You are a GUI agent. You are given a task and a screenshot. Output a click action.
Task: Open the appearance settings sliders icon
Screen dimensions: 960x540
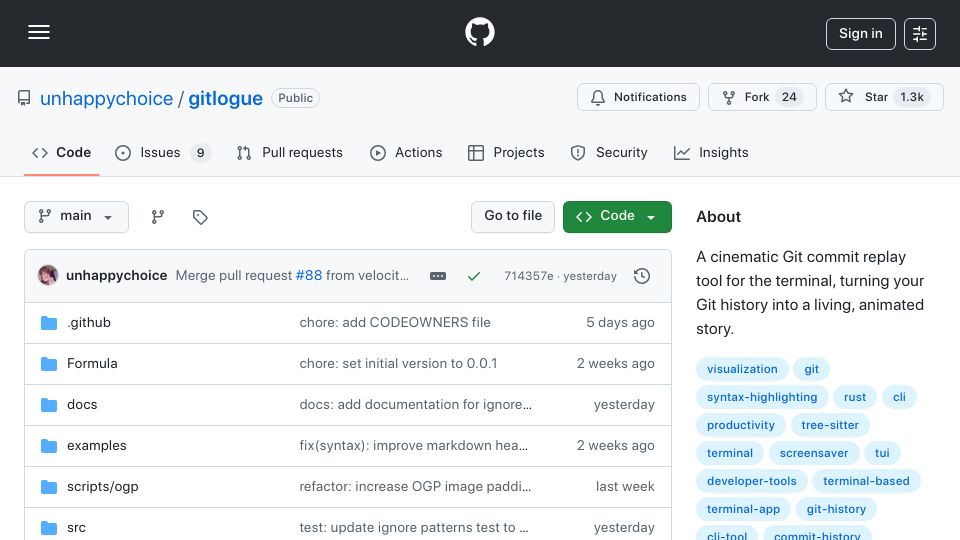[920, 34]
